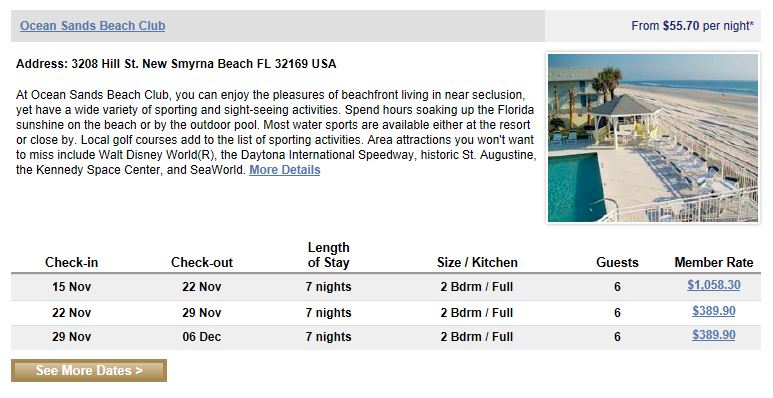Click the Check-in column header
Viewport: 773px width, 398px height.
point(71,262)
